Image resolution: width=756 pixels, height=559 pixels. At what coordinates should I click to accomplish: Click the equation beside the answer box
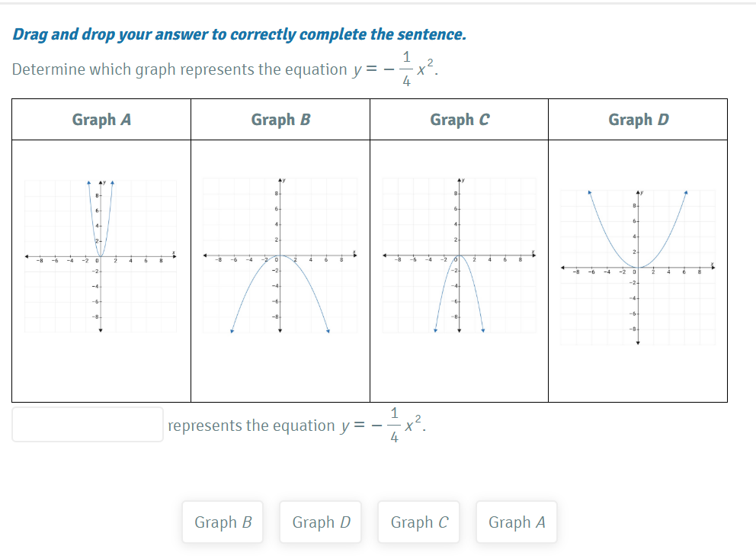click(x=383, y=426)
